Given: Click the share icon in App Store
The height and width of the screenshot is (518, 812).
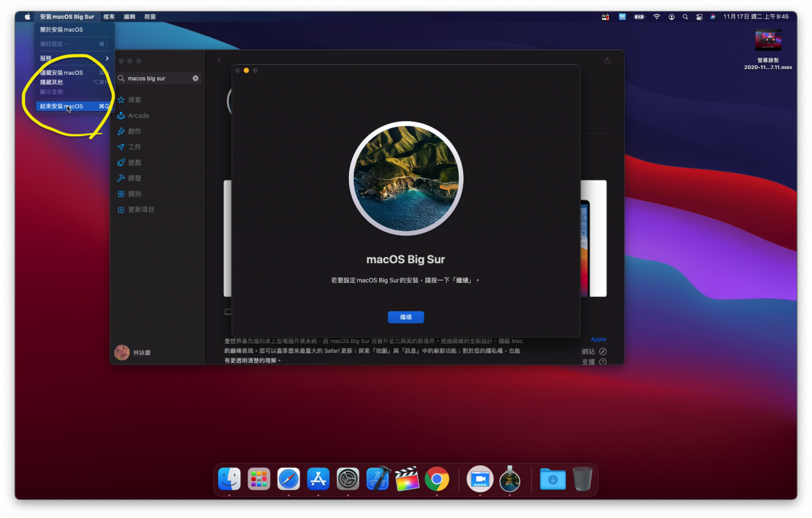Looking at the screenshot, I should click(607, 60).
